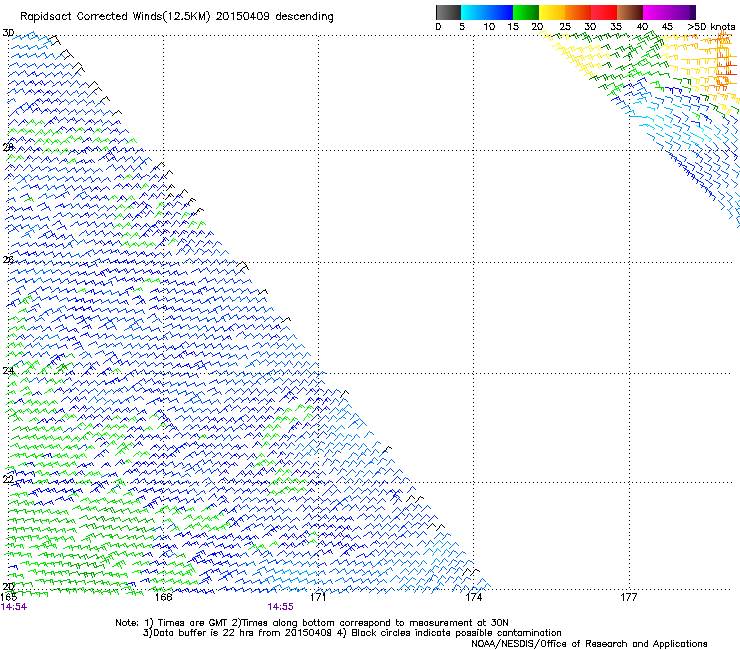Screen dimensions: 740x650
Task: Click the green 15-20 knots legend color
Action: (526, 12)
